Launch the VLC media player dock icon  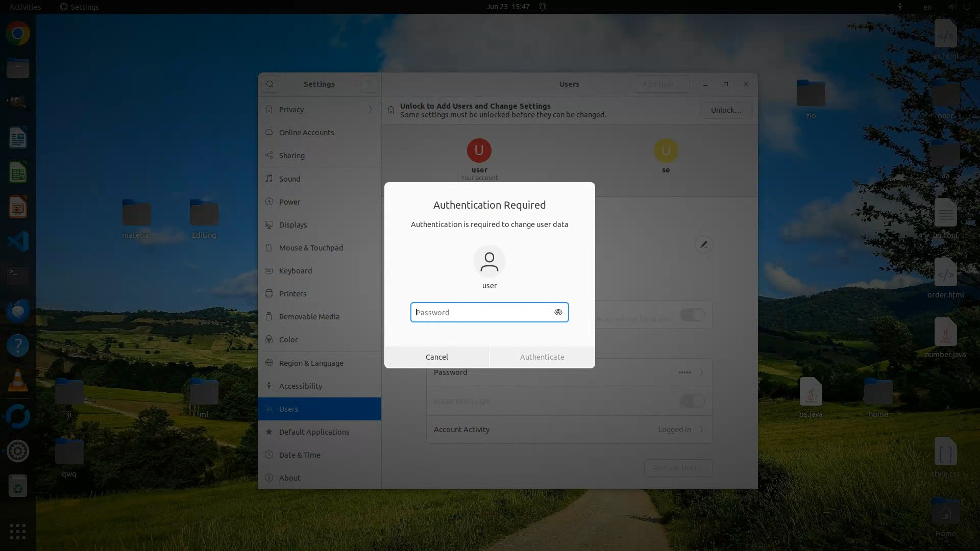[x=18, y=381]
